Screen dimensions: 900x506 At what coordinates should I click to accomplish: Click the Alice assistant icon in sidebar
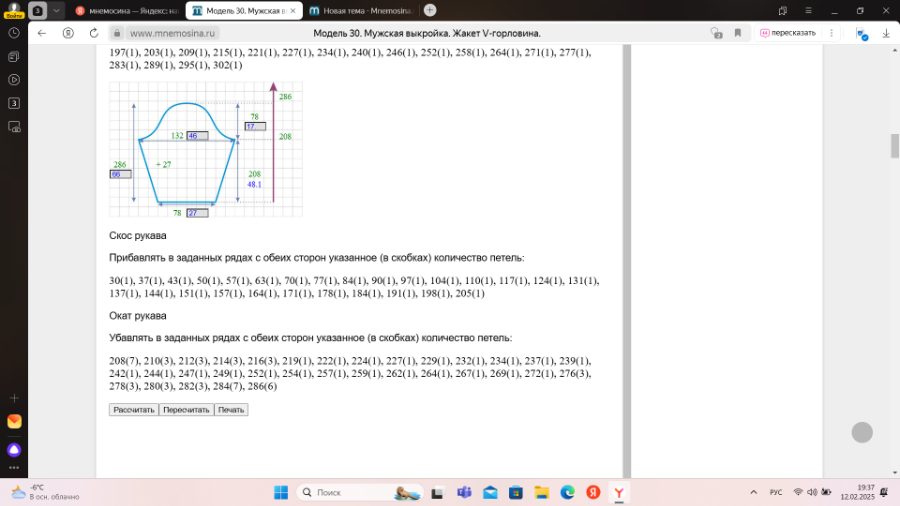[14, 449]
